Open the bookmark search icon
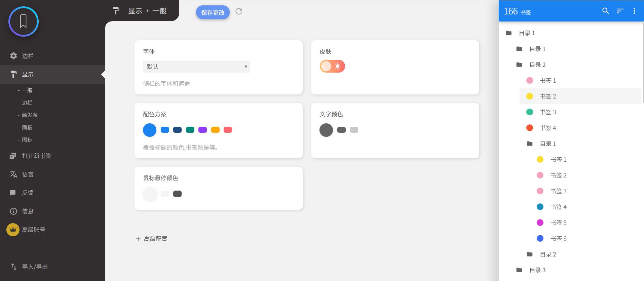 click(605, 11)
